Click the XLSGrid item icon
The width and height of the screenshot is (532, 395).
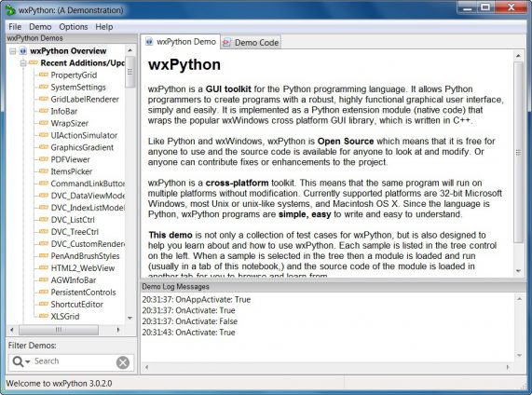click(44, 316)
